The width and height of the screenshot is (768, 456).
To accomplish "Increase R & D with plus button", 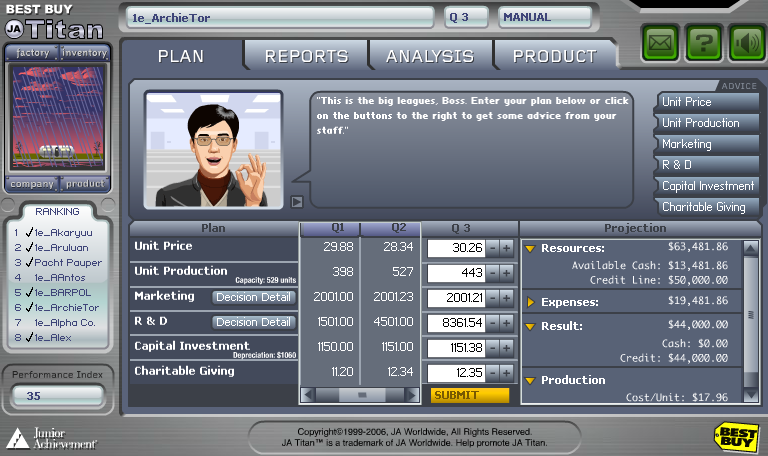I will (506, 323).
